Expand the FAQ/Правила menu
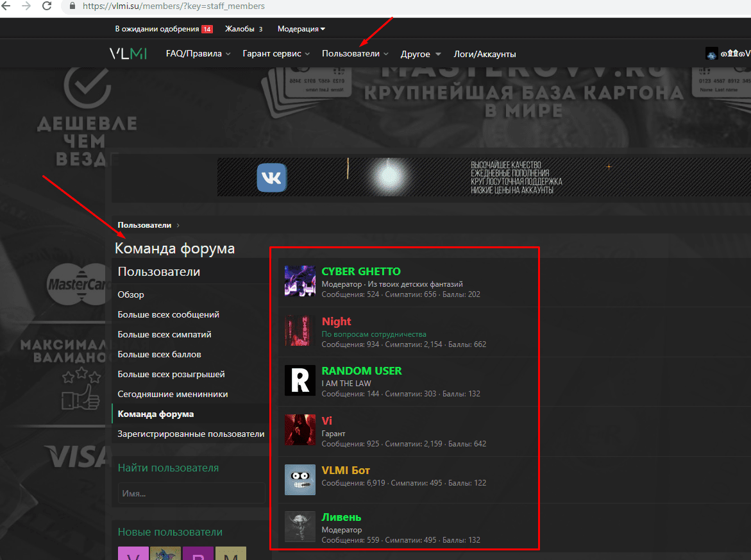This screenshot has width=751, height=560. pyautogui.click(x=198, y=54)
